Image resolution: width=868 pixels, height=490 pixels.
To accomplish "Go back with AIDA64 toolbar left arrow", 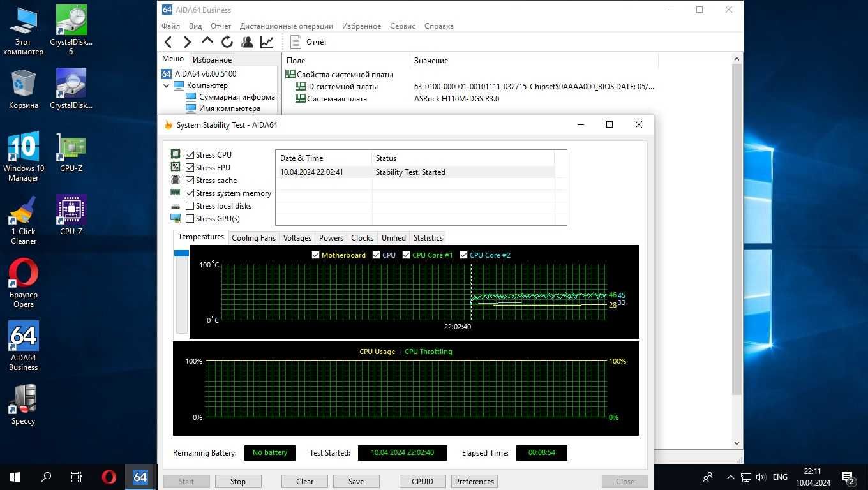I will [x=168, y=42].
